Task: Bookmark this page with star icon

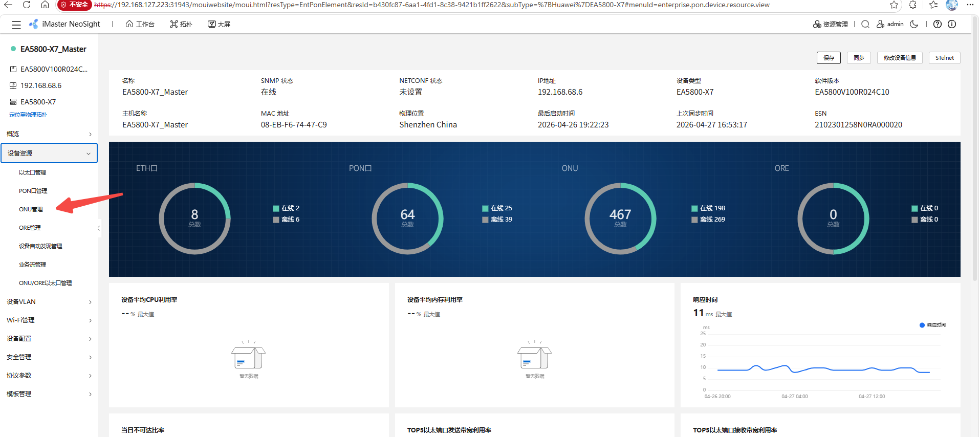Action: click(x=894, y=5)
